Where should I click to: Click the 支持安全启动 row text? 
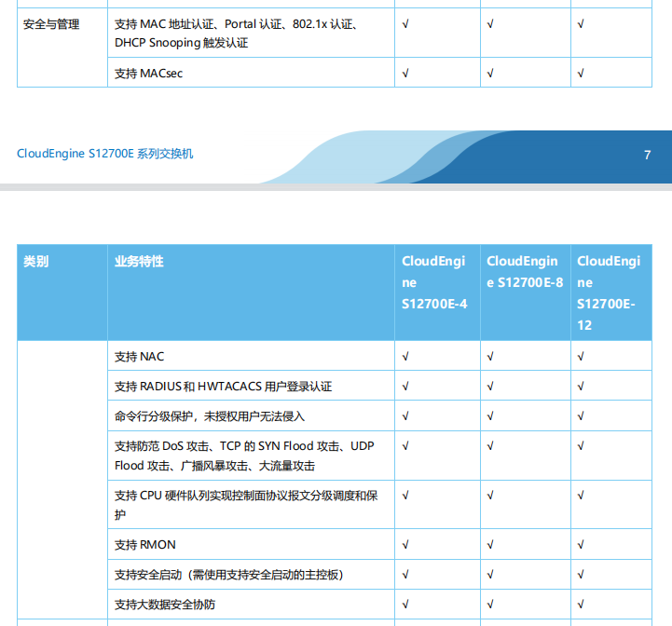pos(229,575)
